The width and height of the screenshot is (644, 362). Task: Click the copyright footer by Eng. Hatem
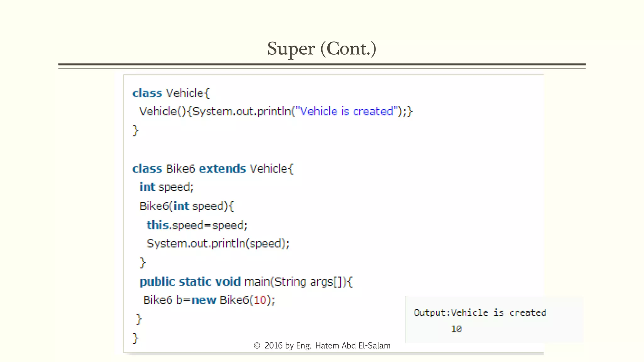[x=322, y=346]
